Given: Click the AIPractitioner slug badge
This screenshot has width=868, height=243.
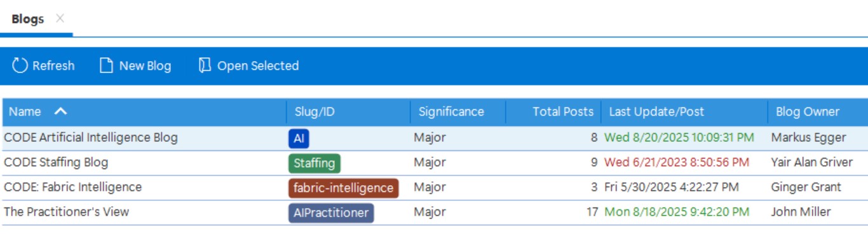Looking at the screenshot, I should (x=331, y=213).
